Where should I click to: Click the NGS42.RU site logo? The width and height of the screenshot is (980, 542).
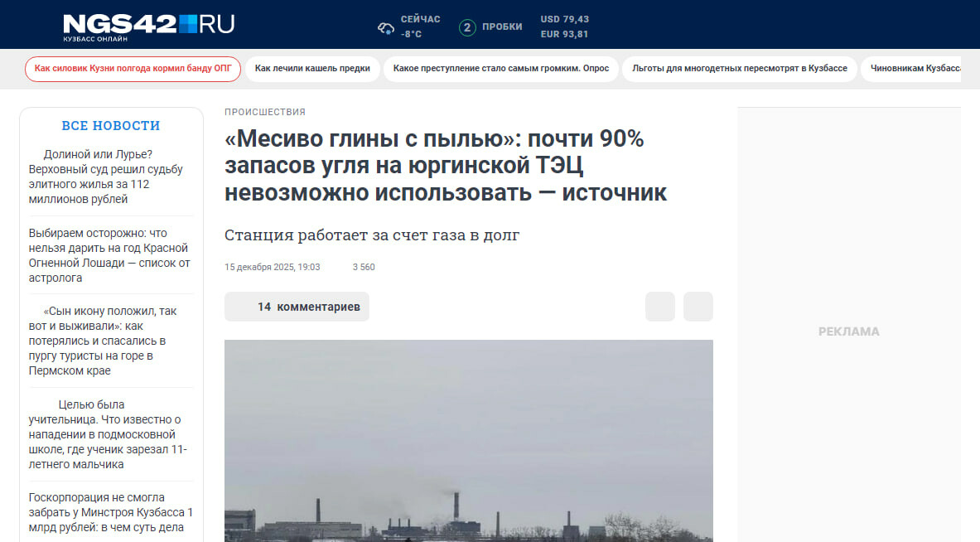(148, 25)
